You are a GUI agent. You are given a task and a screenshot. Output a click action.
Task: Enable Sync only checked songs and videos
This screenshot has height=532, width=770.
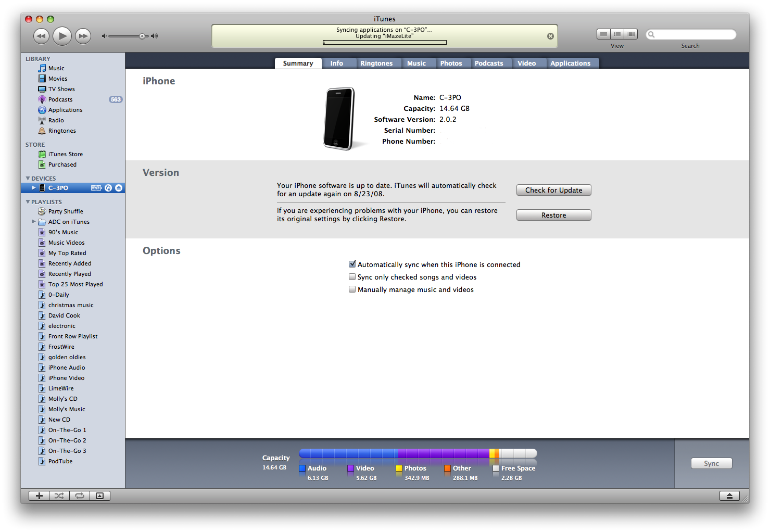tap(352, 277)
